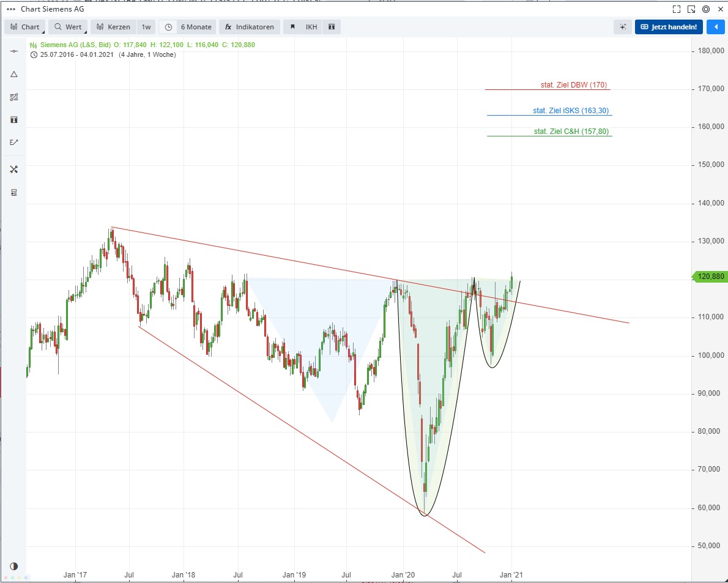The width and height of the screenshot is (728, 583).
Task: Open the chart layout icon in sidebar
Action: pos(13,192)
